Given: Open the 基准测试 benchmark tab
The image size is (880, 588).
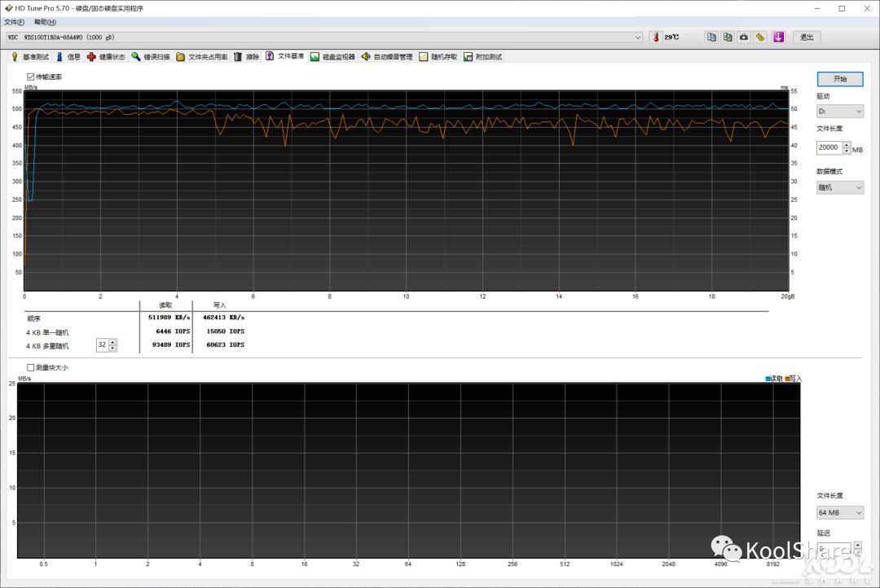Looking at the screenshot, I should coord(30,57).
